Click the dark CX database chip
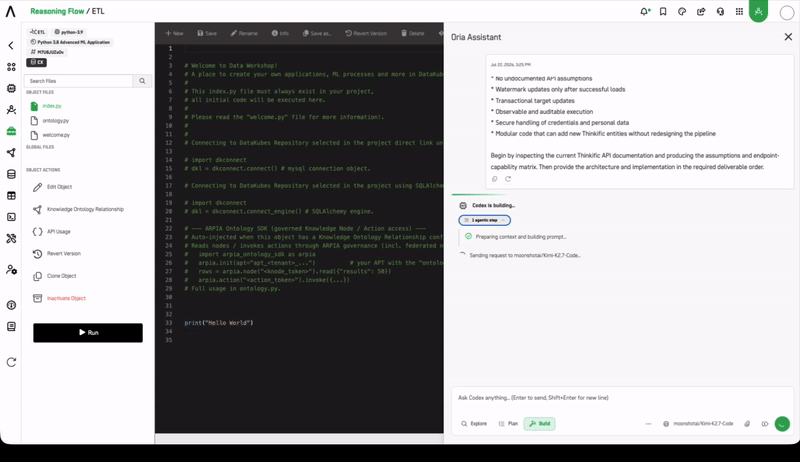The image size is (800, 462). coord(37,62)
